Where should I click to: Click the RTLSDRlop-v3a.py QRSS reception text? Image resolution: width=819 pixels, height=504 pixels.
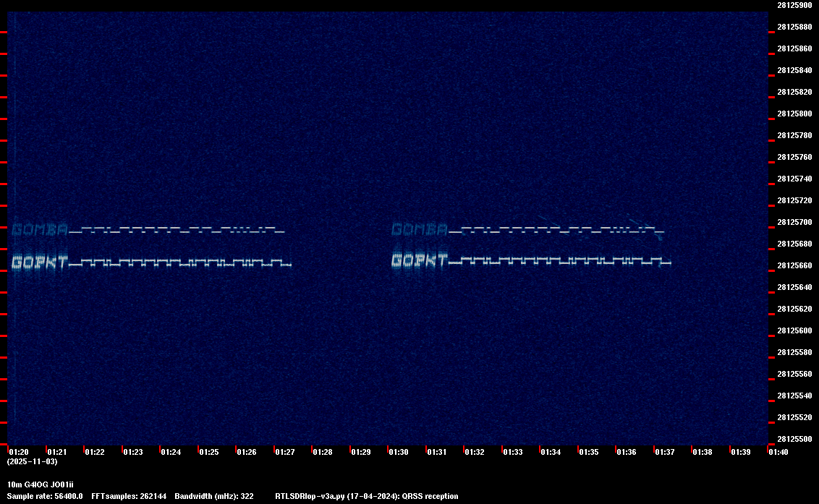pyautogui.click(x=367, y=496)
